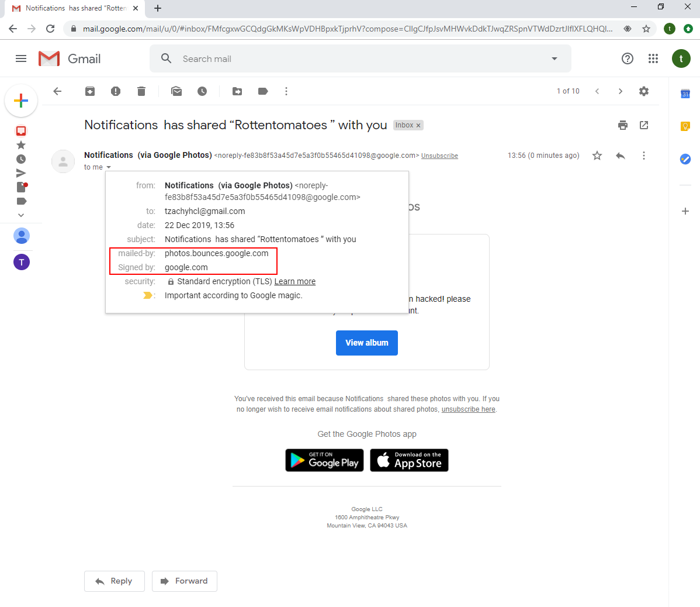Click the Unsubscribe link in header
The image size is (700, 607).
click(439, 156)
